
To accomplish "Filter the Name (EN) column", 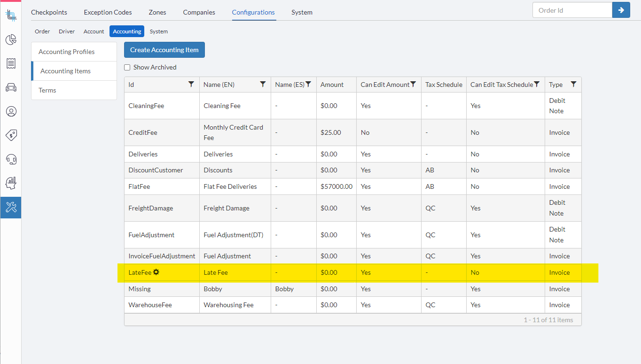I will point(263,84).
